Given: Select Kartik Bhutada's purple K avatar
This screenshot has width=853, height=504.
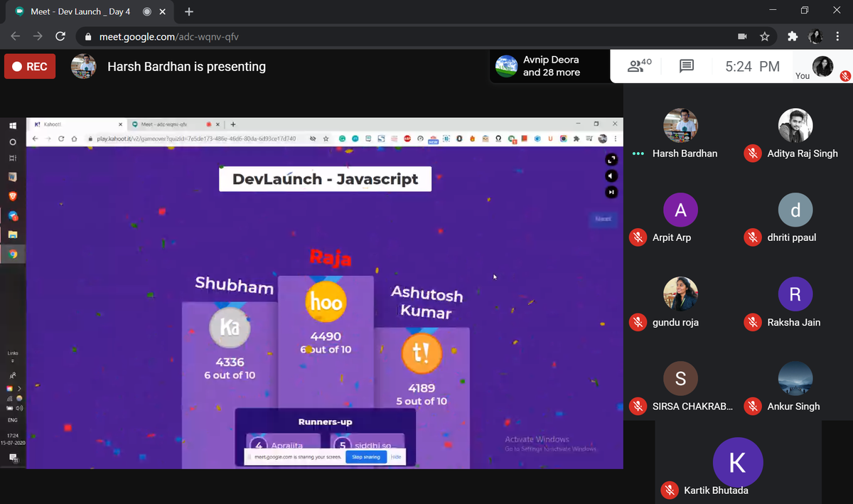Looking at the screenshot, I should 738,463.
